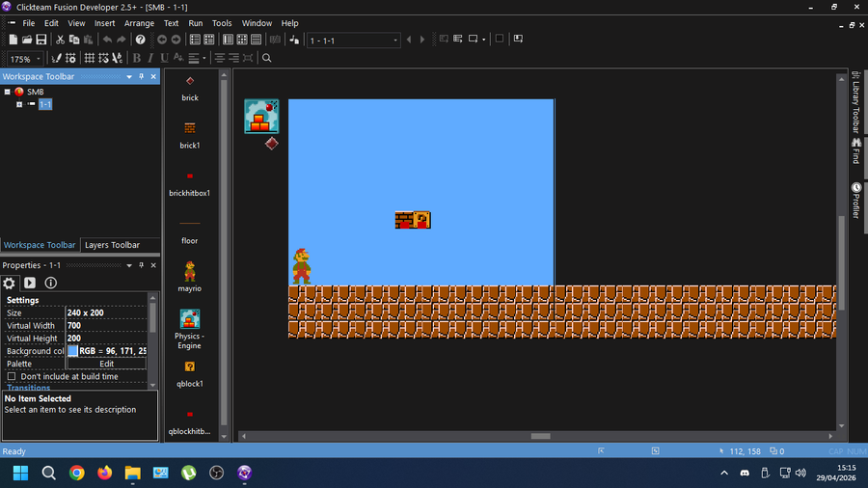Image resolution: width=868 pixels, height=488 pixels.
Task: Open the Runtime options properties tab
Action: (x=30, y=283)
